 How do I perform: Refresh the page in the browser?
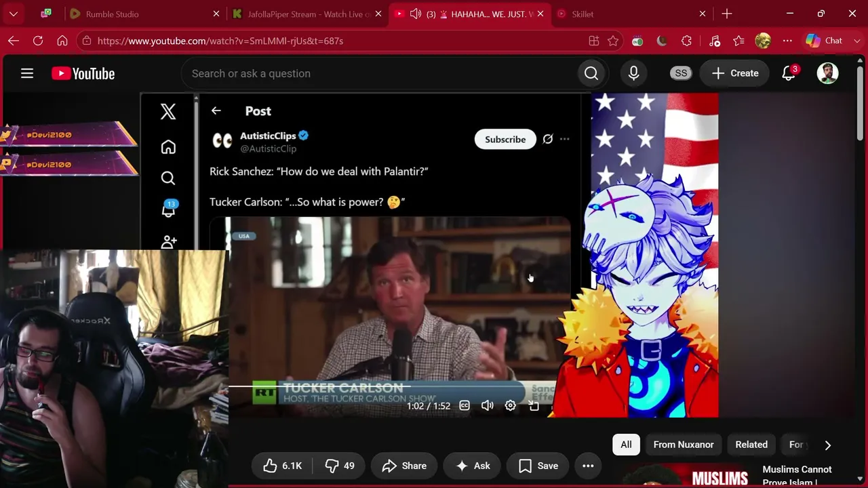coord(38,41)
